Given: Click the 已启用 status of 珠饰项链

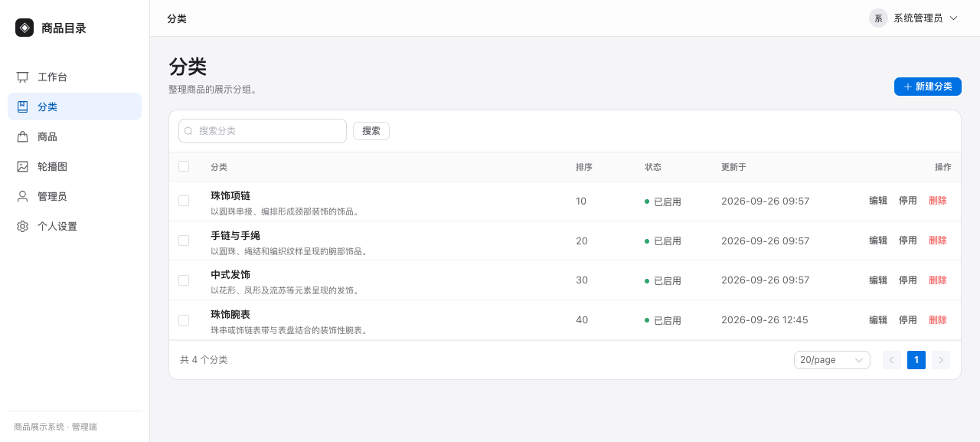Looking at the screenshot, I should (x=663, y=201).
